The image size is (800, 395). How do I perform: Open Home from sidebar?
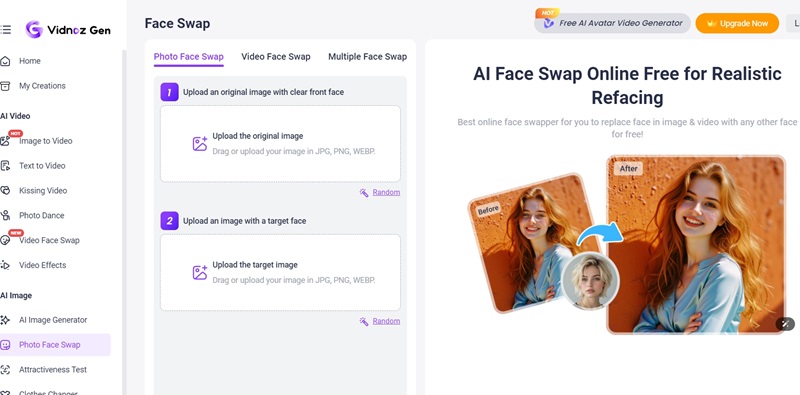tap(30, 61)
